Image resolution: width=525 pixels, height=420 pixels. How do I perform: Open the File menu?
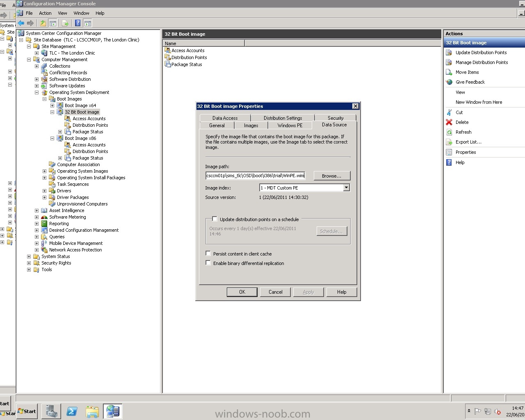[x=29, y=13]
